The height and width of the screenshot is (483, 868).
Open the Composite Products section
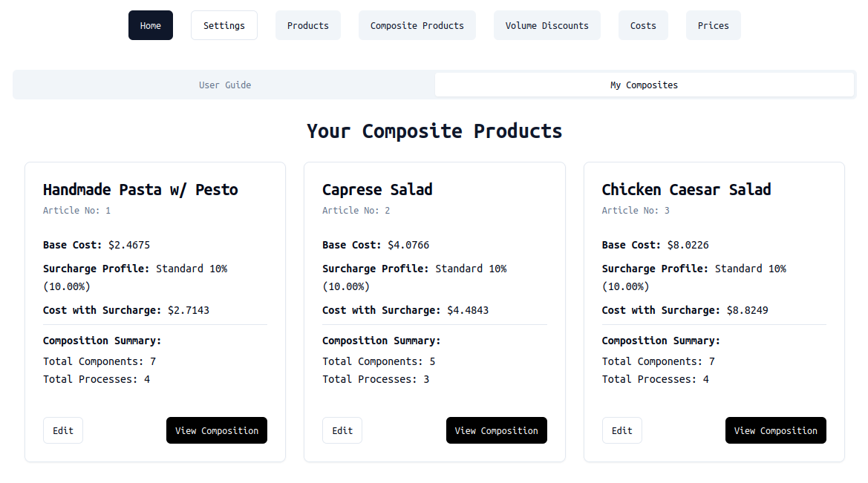click(x=417, y=25)
